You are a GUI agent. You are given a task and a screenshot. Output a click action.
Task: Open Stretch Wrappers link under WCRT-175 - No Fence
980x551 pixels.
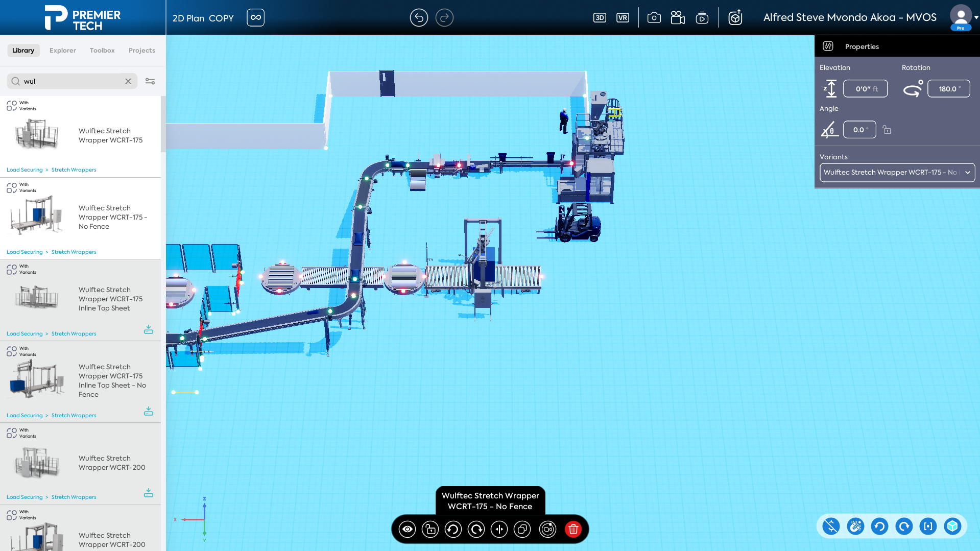pos(74,252)
